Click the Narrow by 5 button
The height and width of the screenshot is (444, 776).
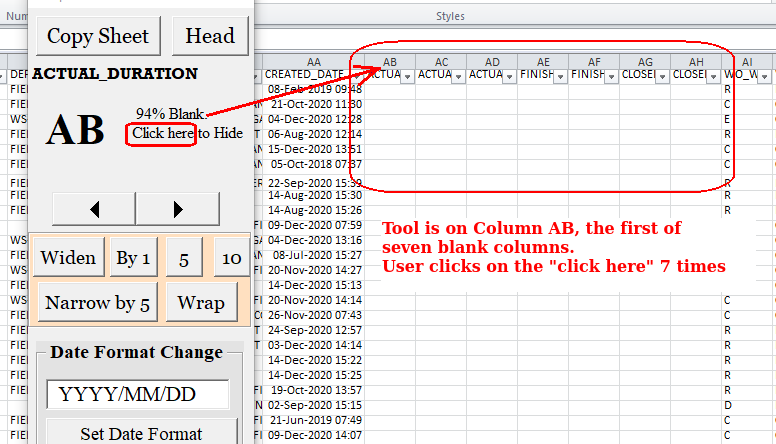point(97,302)
